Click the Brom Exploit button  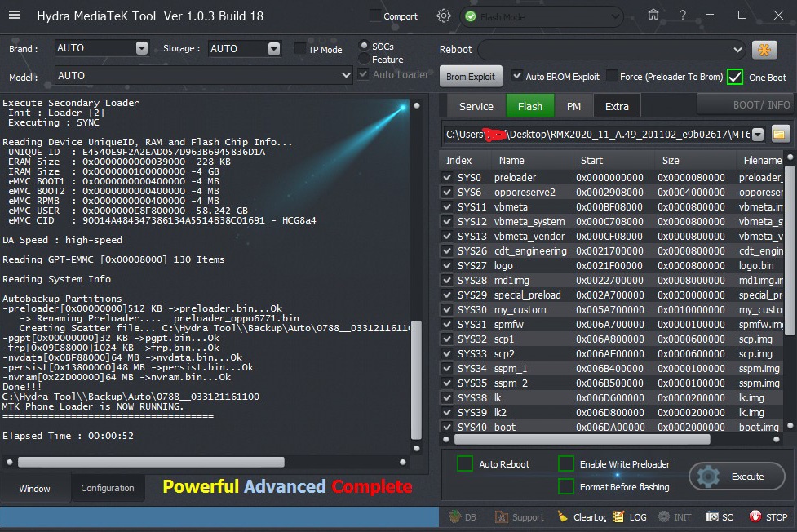click(470, 77)
